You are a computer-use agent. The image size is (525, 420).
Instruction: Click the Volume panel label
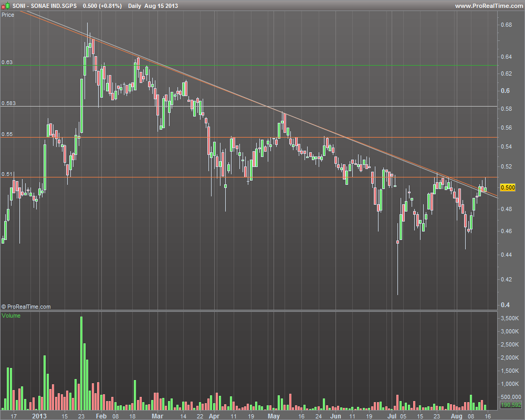(x=11, y=316)
